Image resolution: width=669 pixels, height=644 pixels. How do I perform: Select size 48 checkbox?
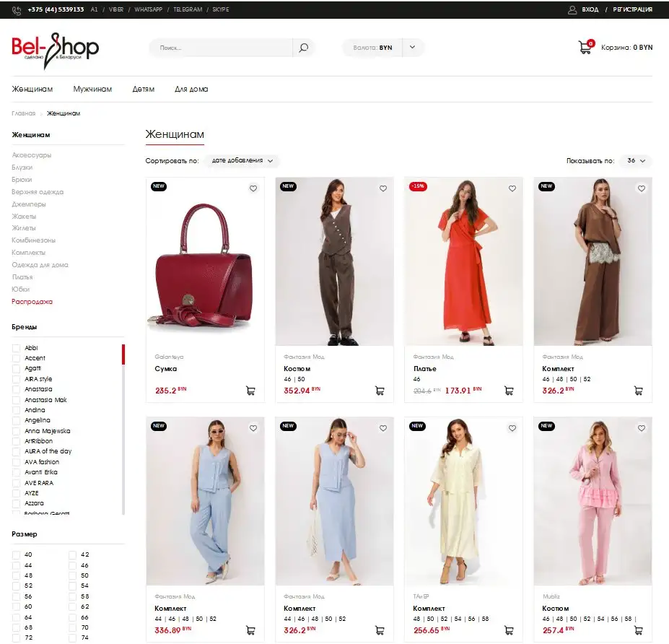click(x=16, y=575)
